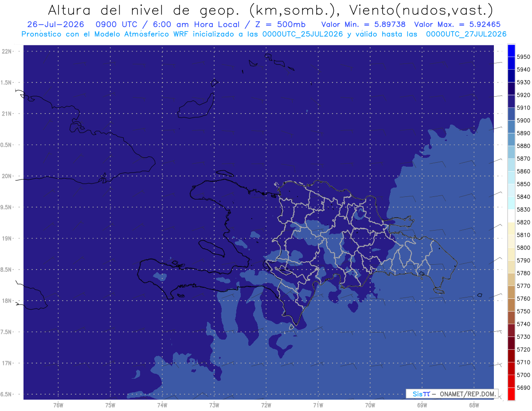Image resolution: width=532 pixels, height=411 pixels.
Task: Pick the bright blue colorbar band above 5950
Action: pyautogui.click(x=511, y=51)
